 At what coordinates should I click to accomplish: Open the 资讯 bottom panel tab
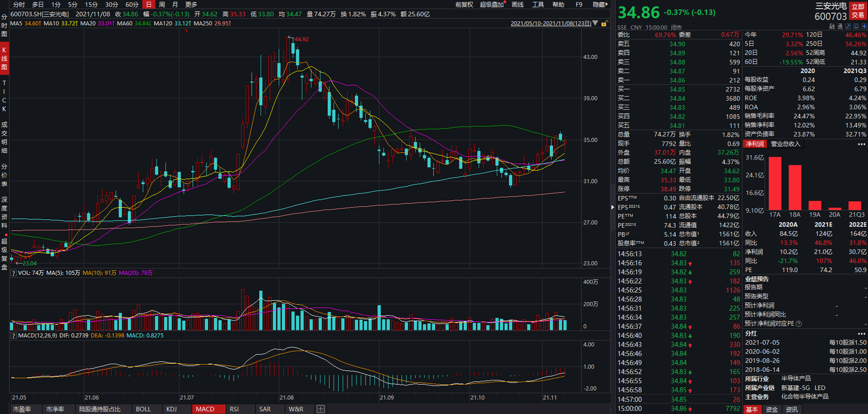click(x=792, y=409)
